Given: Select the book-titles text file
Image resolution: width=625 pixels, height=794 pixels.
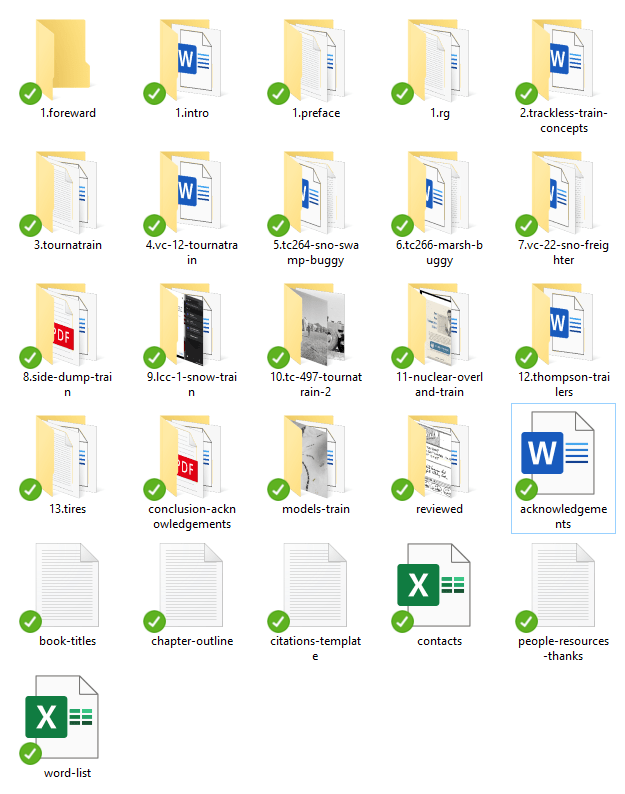Looking at the screenshot, I should click(67, 590).
